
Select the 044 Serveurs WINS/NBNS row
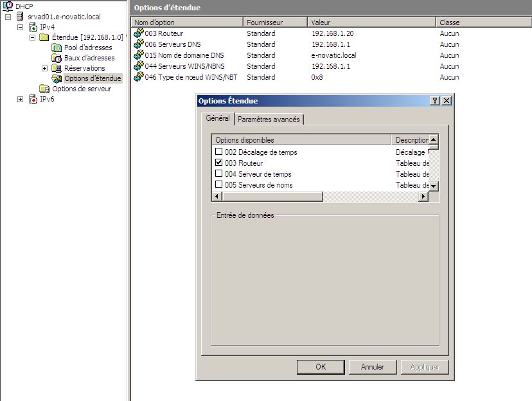(x=296, y=66)
